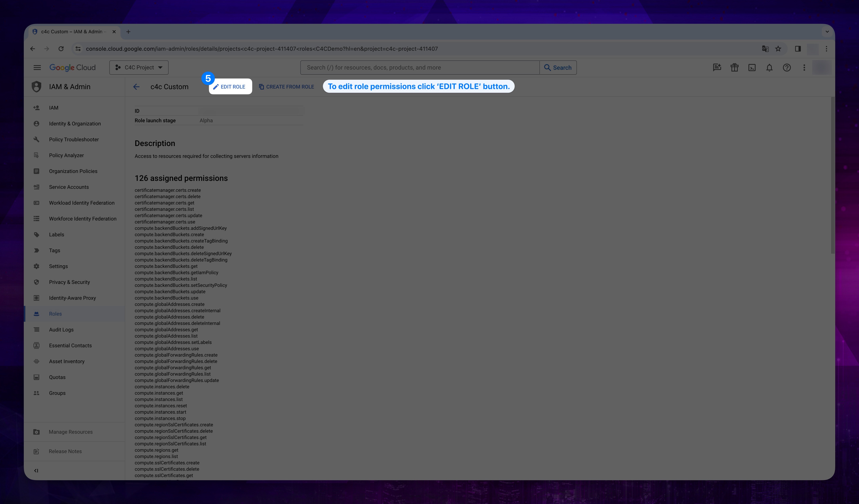Open Policy Analyzer
The width and height of the screenshot is (859, 504).
click(x=74, y=155)
